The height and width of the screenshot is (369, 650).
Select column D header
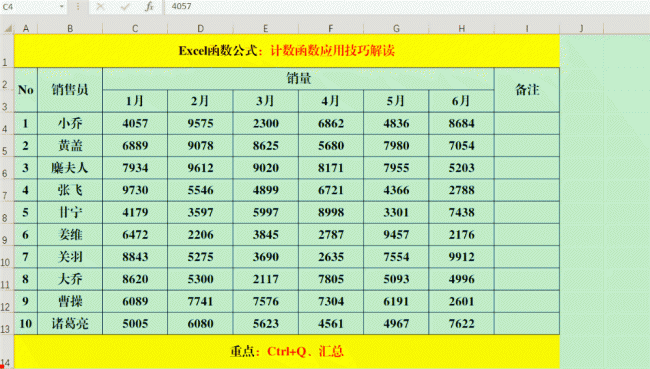coord(200,29)
